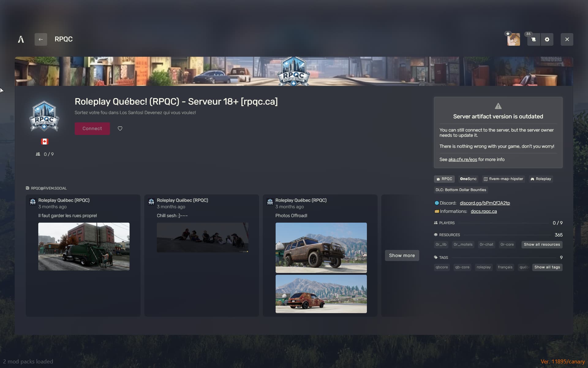
Task: Click the FiveM logo in the top-left corner
Action: click(21, 39)
